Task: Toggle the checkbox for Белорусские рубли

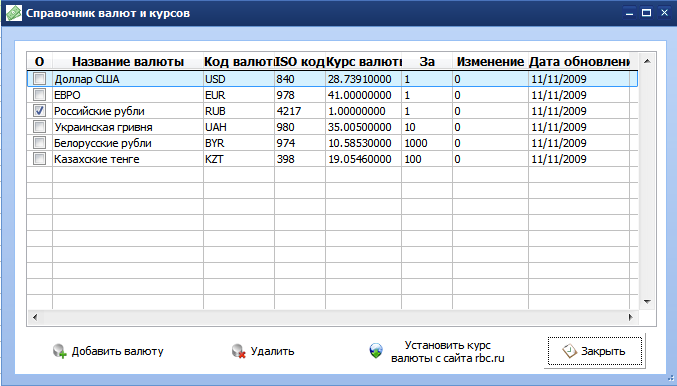Action: pyautogui.click(x=39, y=142)
